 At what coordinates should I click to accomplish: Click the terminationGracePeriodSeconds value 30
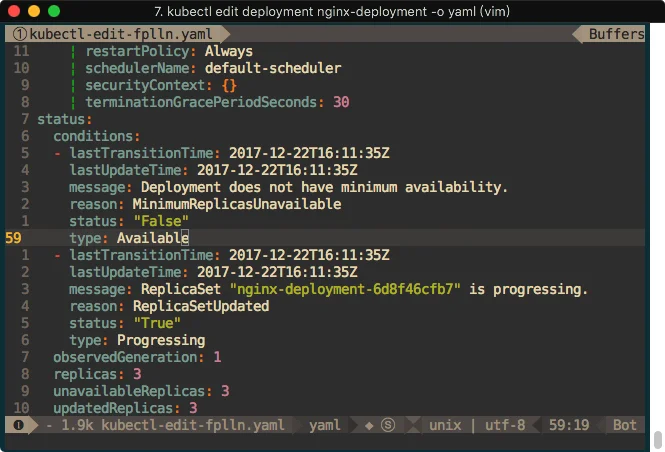click(341, 102)
